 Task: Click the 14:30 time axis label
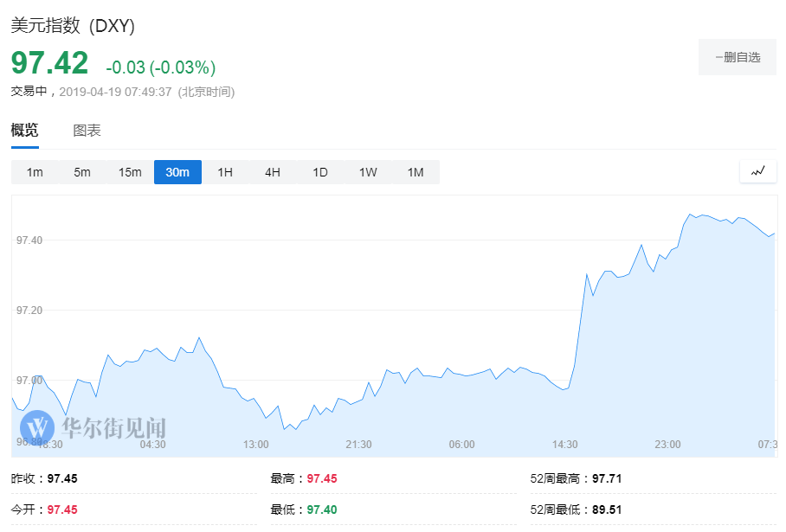click(564, 445)
